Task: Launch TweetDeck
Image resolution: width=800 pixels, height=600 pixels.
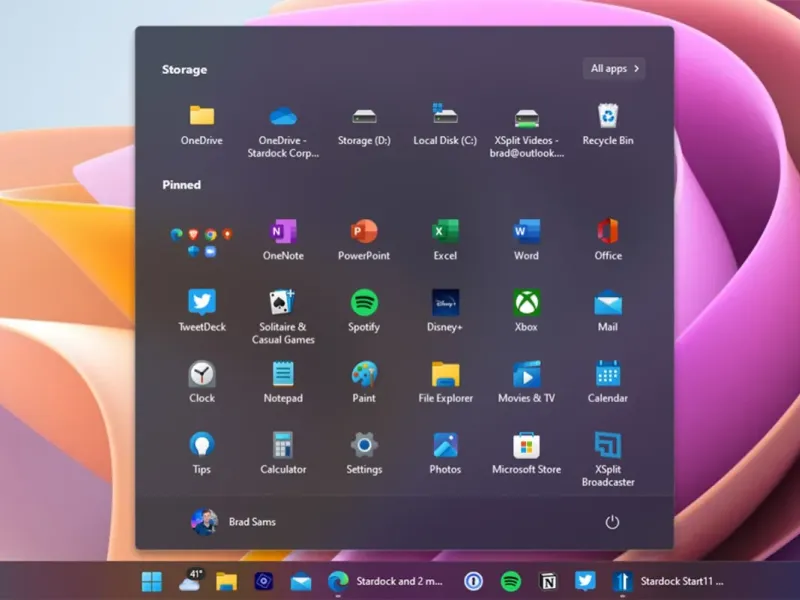Action: [202, 311]
